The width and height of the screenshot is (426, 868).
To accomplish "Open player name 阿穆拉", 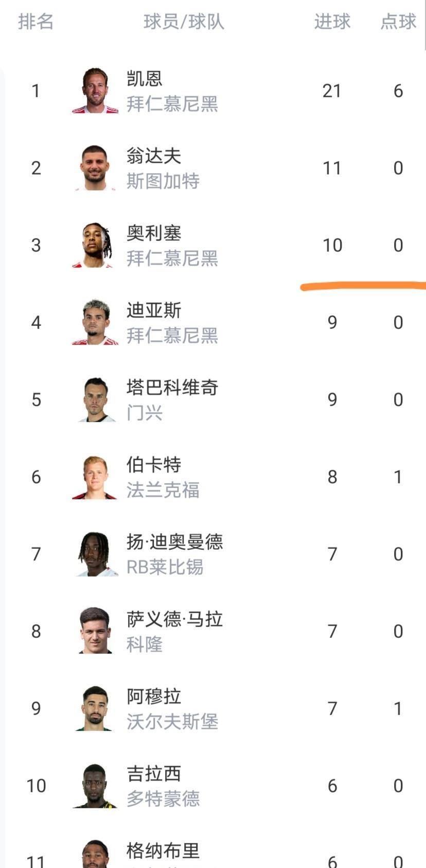I will pos(154,696).
